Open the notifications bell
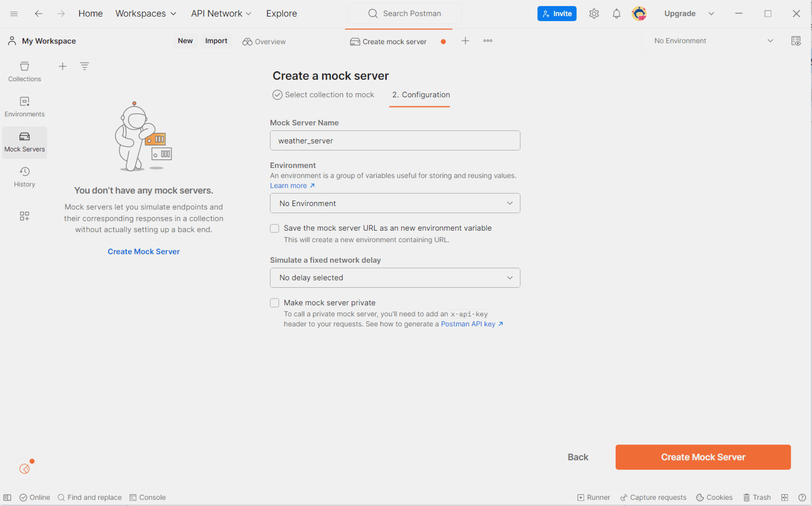This screenshot has width=812, height=506. click(x=616, y=14)
